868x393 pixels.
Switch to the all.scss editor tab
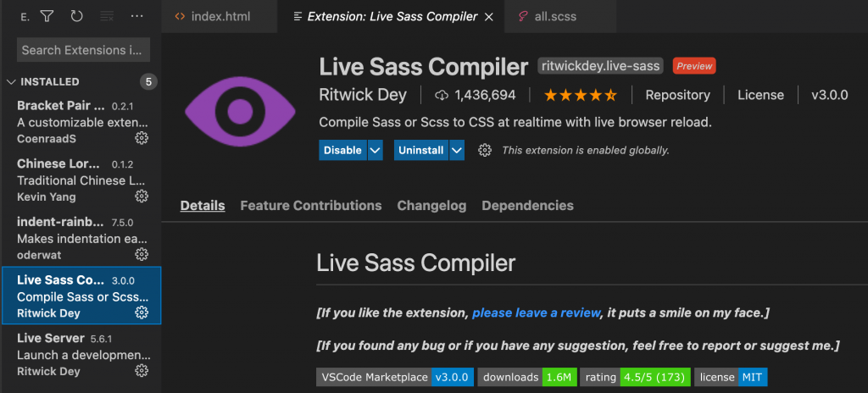tap(560, 17)
